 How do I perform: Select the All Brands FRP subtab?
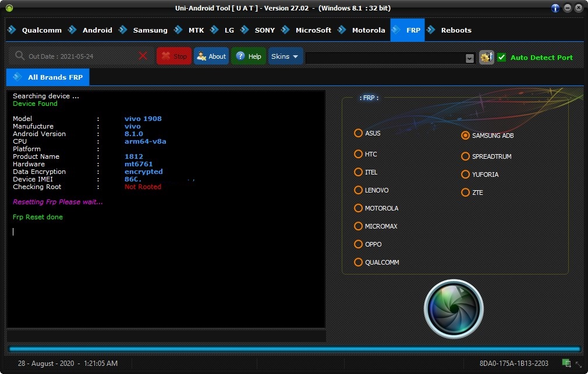[x=48, y=77]
